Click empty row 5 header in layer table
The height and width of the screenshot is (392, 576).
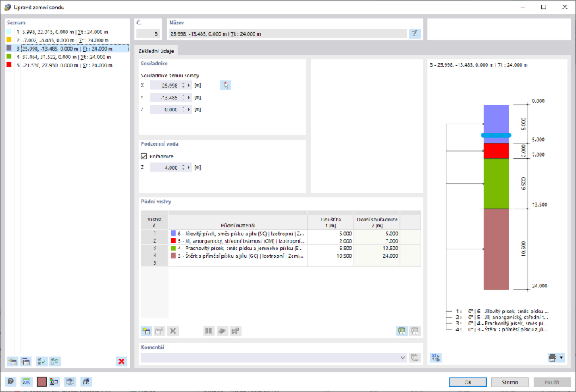[x=155, y=262]
